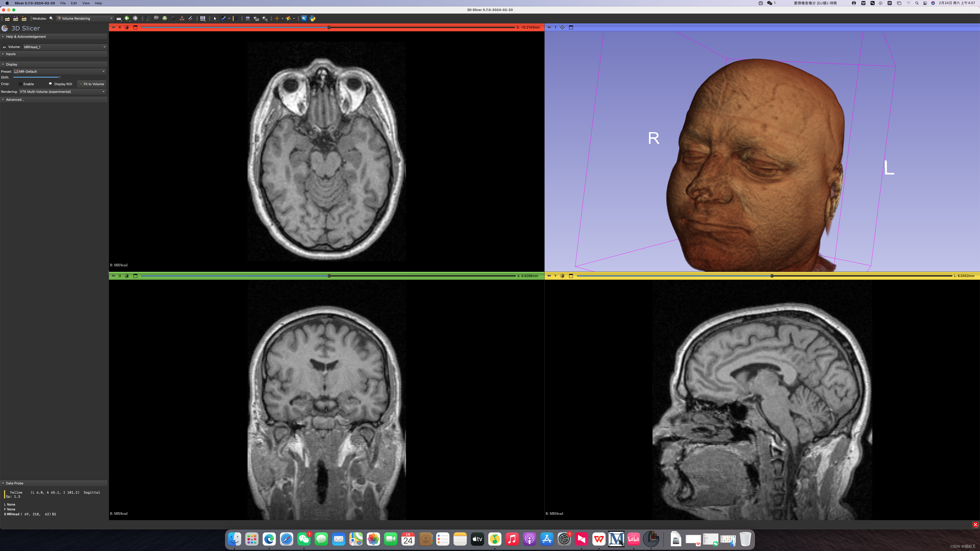980x551 pixels.
Task: Maximize the yellow sagittal view
Action: click(571, 276)
